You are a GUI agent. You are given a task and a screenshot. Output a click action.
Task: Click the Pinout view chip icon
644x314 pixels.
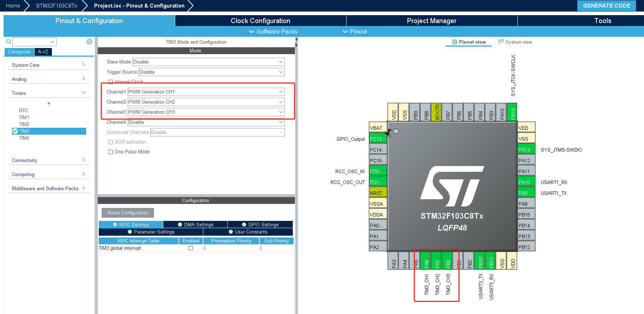(455, 42)
